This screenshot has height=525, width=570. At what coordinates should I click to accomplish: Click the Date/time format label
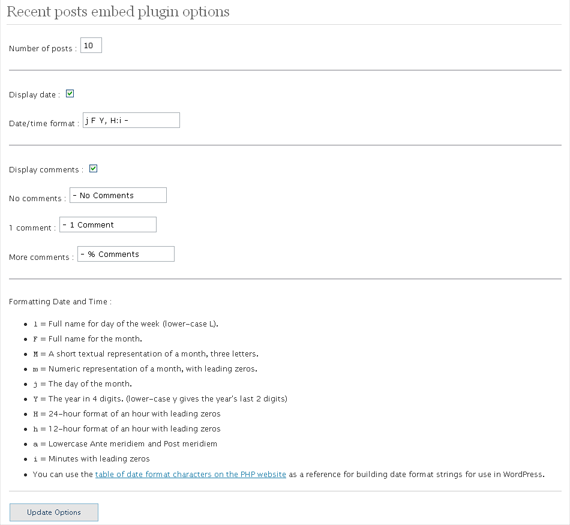pyautogui.click(x=44, y=124)
